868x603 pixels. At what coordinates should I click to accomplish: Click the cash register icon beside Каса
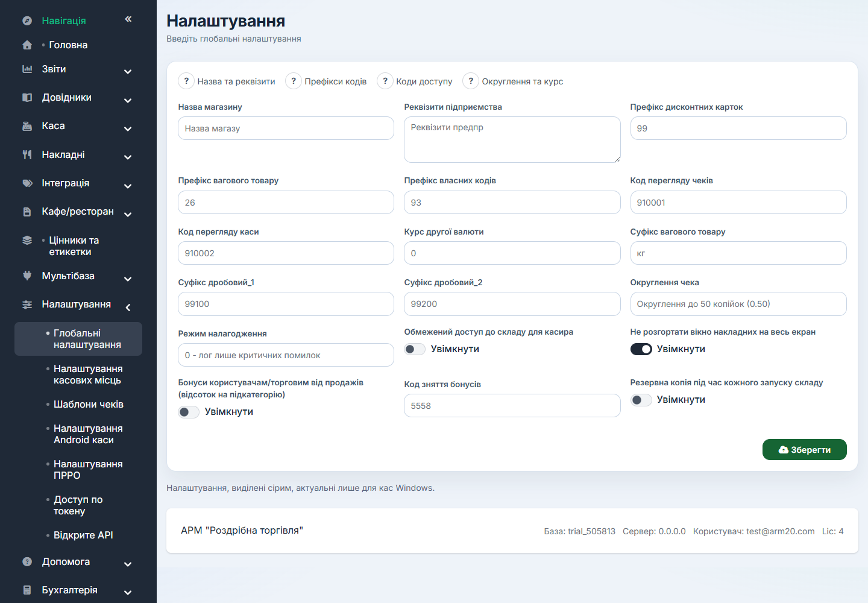pyautogui.click(x=27, y=126)
